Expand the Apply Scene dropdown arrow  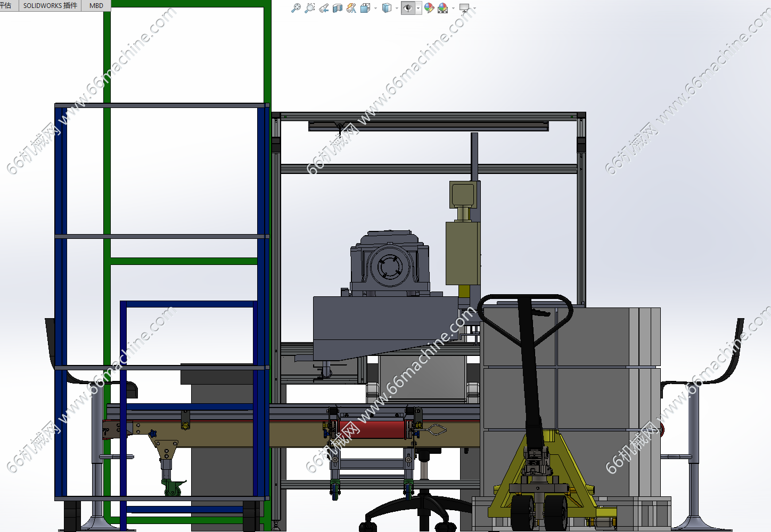coord(453,9)
